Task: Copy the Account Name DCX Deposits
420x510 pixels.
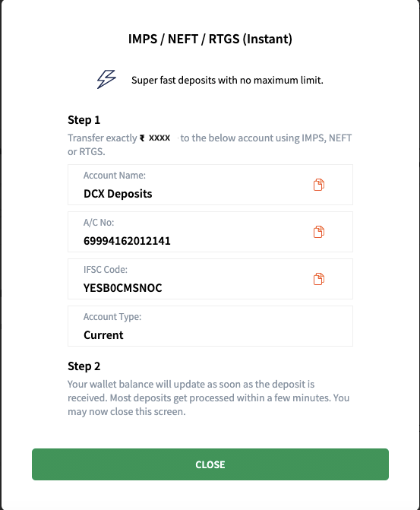Action: [318, 185]
